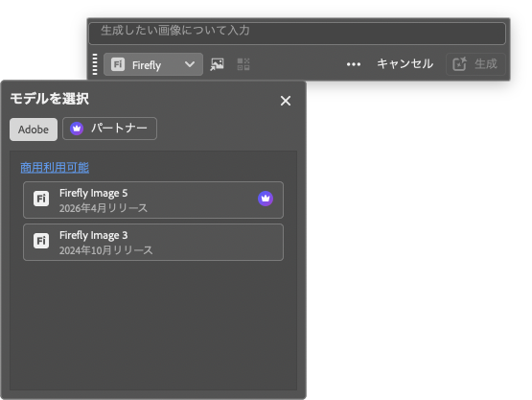
Task: Expand the Firefly model dropdown
Action: (x=153, y=64)
